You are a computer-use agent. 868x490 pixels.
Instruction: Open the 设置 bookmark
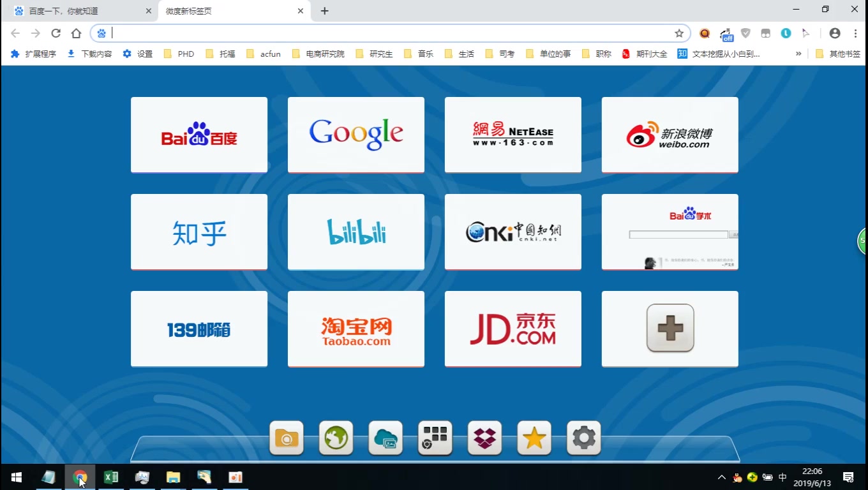coord(138,54)
